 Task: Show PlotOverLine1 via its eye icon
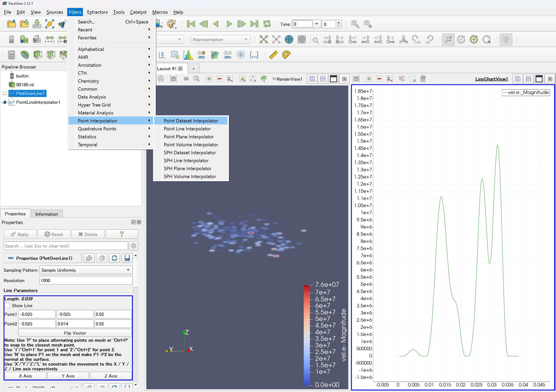click(x=5, y=93)
